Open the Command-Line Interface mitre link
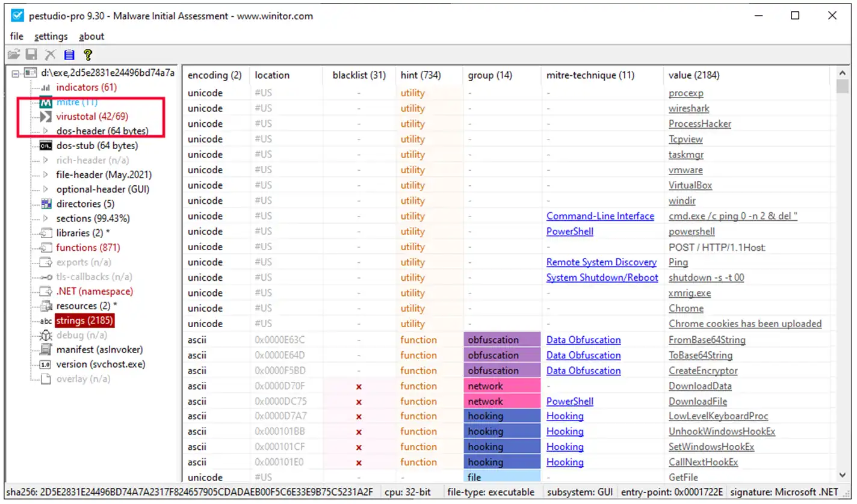 point(600,216)
